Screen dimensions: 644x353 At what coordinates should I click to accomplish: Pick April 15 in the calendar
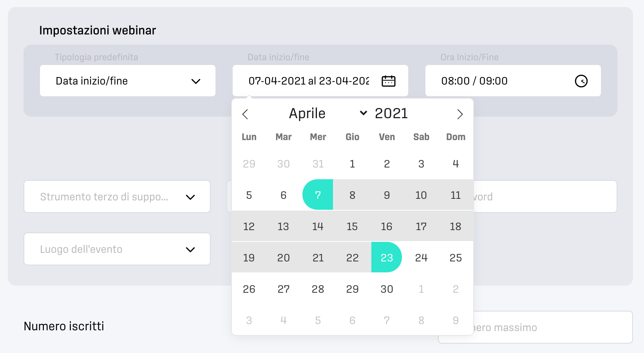point(352,226)
